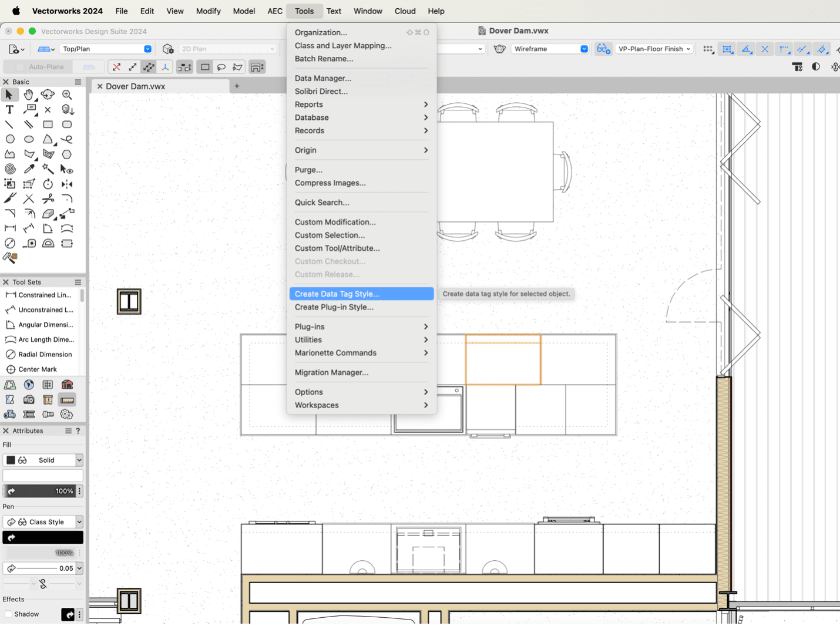Click the black pen color swatch
The image size is (840, 626).
pyautogui.click(x=43, y=537)
